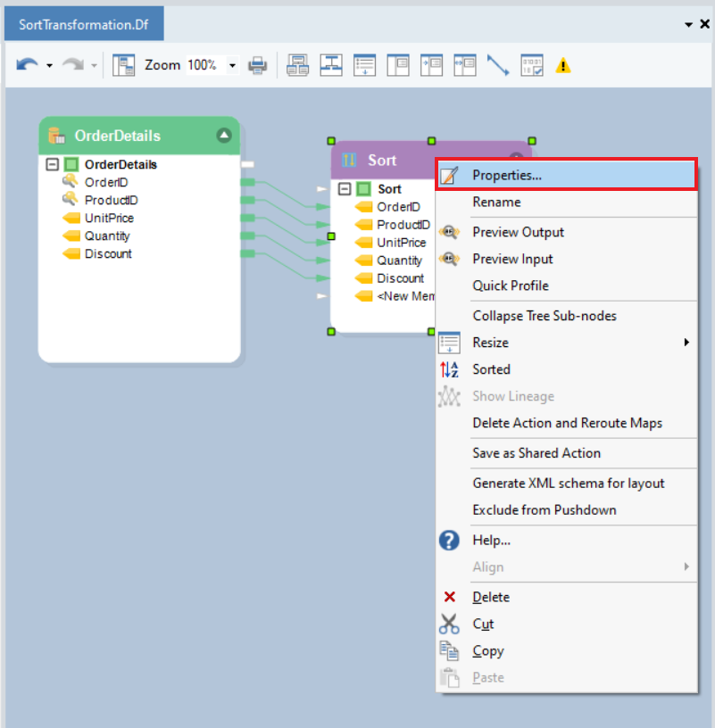Click the printer icon in toolbar
This screenshot has height=728, width=715.
pyautogui.click(x=258, y=65)
